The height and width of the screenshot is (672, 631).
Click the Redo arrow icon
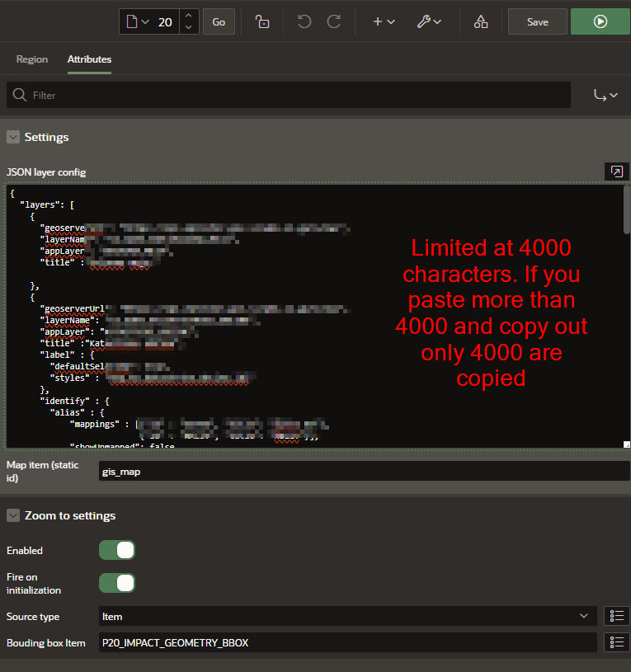pyautogui.click(x=334, y=22)
